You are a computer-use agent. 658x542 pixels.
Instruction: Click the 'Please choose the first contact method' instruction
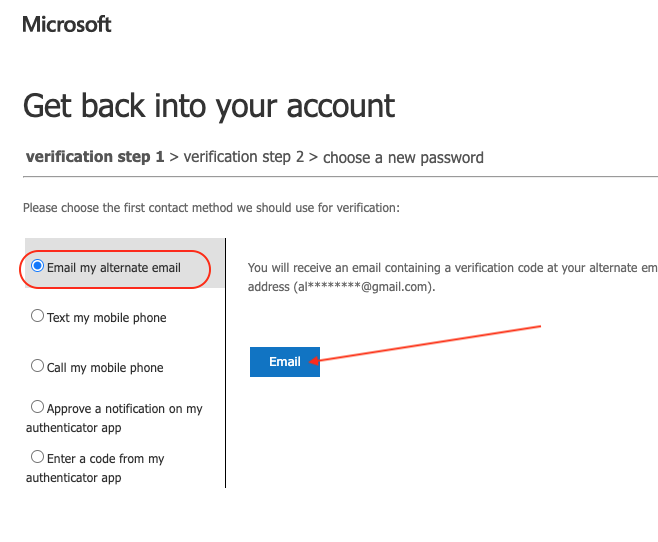[212, 208]
